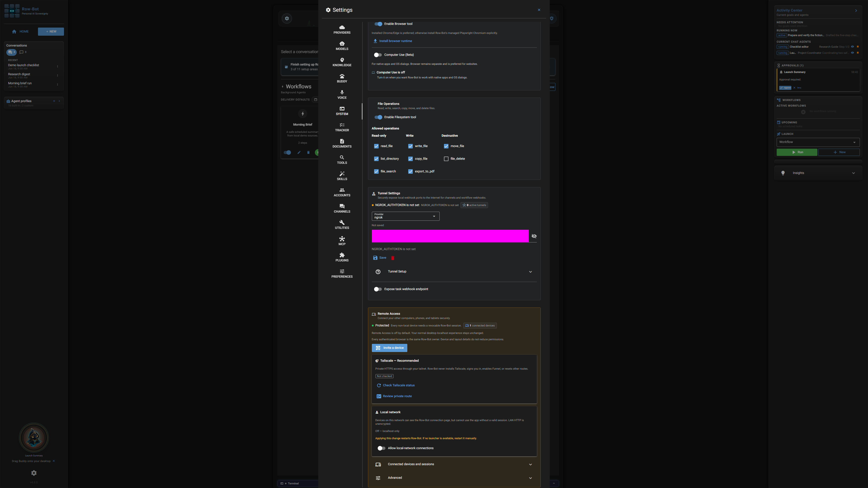
Task: Open settings gear at sidebar bottom
Action: [x=34, y=473]
